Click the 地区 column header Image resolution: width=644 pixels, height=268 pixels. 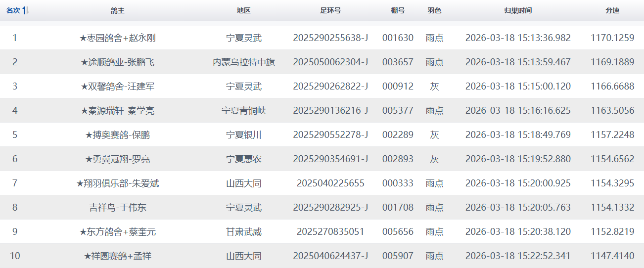click(x=243, y=10)
